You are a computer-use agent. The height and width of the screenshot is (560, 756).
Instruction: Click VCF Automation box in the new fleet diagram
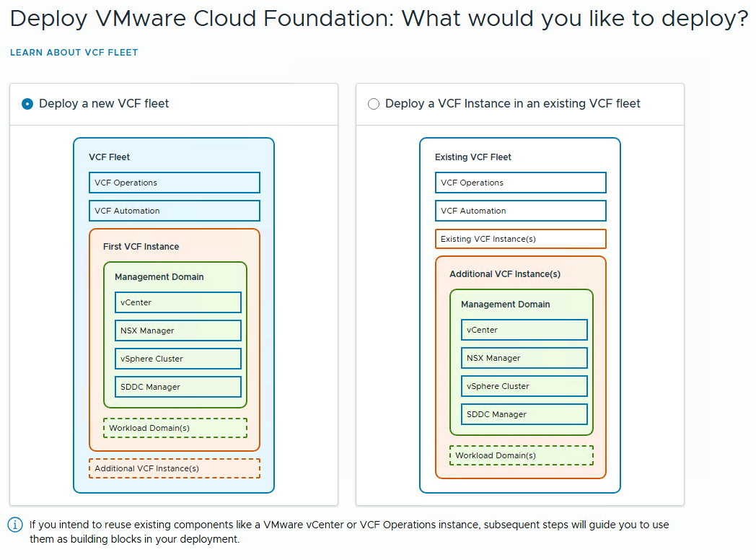(174, 211)
